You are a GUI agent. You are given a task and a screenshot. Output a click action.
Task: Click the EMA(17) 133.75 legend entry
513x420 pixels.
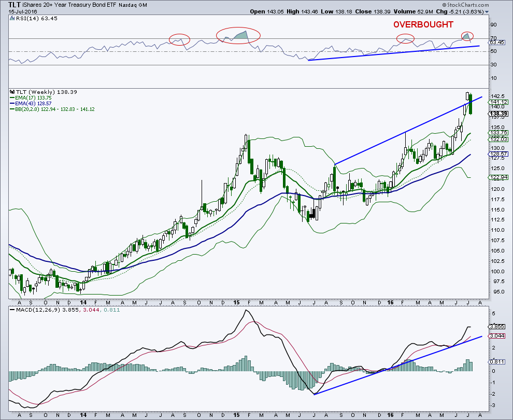(x=33, y=98)
